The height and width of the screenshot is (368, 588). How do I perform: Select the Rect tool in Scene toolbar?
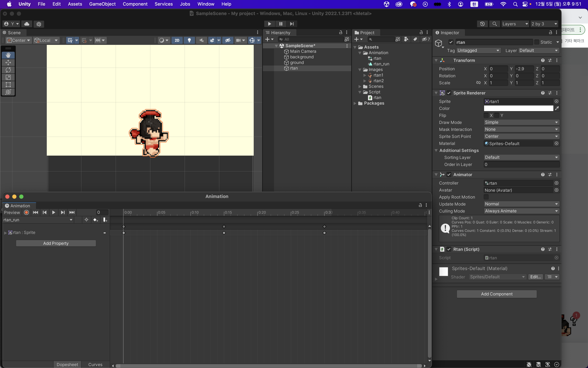(8, 85)
